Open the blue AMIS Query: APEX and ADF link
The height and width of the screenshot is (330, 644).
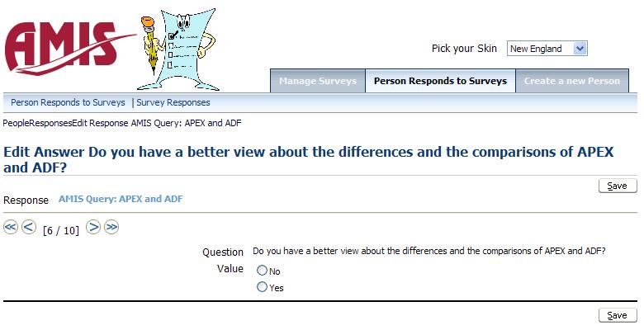click(x=121, y=200)
